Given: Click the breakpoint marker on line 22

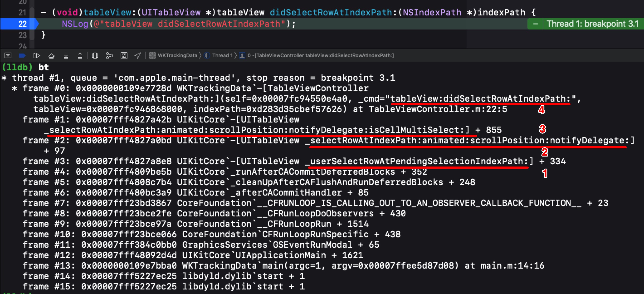Looking at the screenshot, I should [x=20, y=24].
